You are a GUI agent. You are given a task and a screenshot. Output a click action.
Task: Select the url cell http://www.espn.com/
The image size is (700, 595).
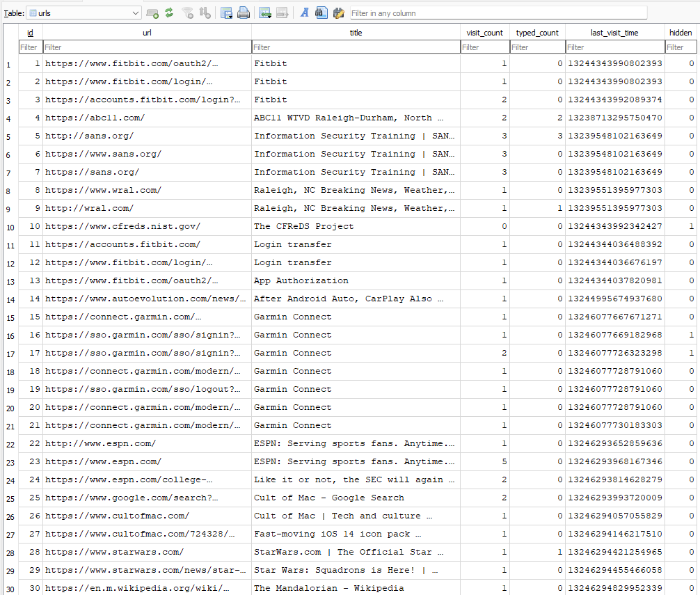pos(148,444)
